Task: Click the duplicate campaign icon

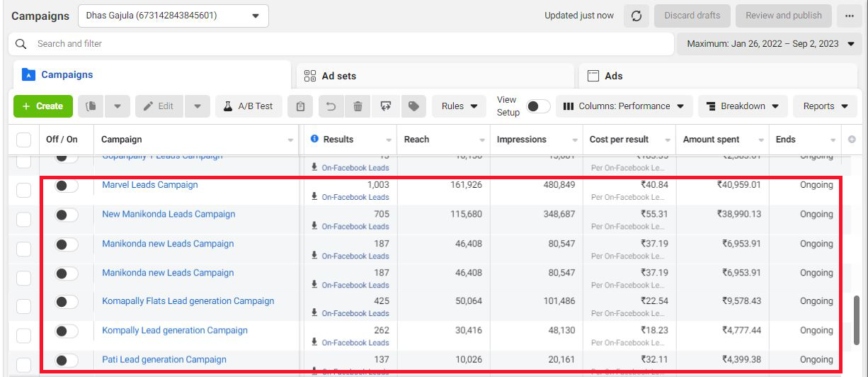Action: 91,106
